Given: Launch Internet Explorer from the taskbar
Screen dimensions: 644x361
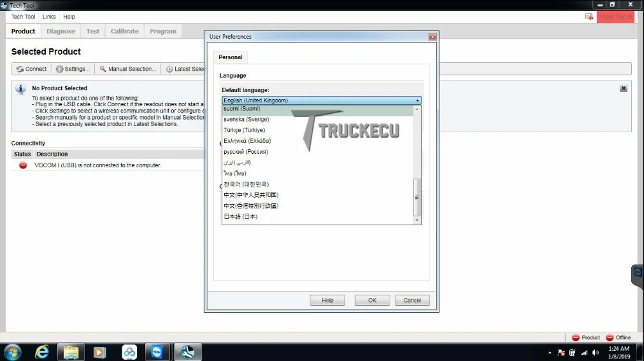Looking at the screenshot, I should [x=42, y=353].
